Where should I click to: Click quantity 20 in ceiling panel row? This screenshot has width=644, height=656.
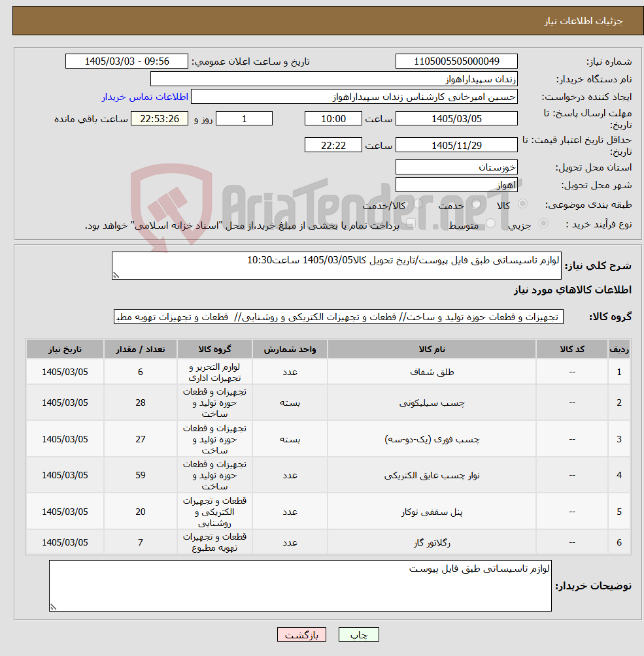click(x=141, y=512)
